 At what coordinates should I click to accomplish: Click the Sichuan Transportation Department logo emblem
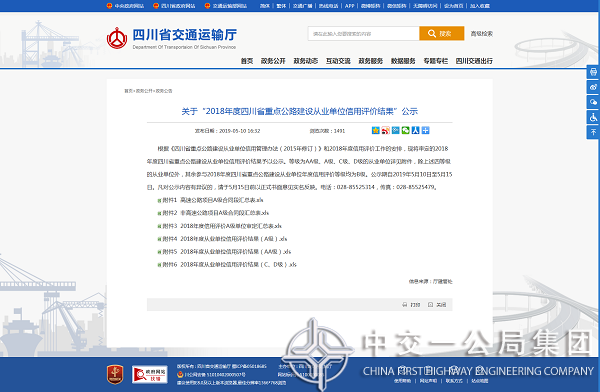point(117,38)
